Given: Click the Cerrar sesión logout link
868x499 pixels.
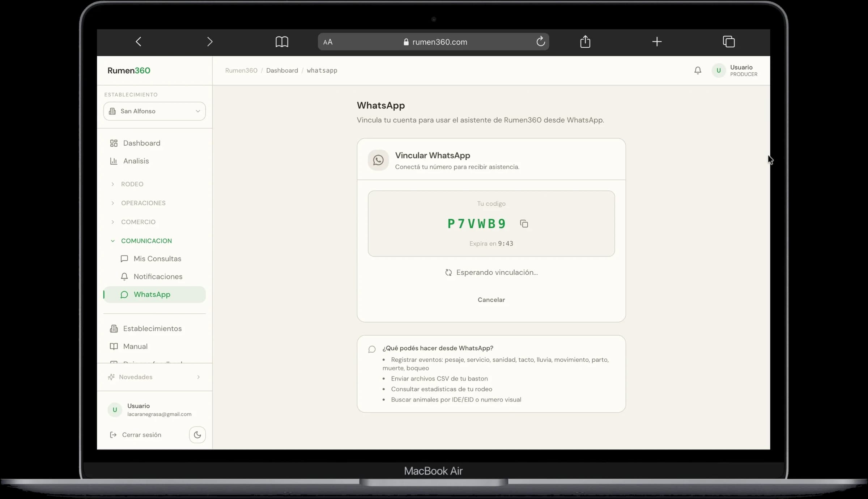Looking at the screenshot, I should (136, 435).
